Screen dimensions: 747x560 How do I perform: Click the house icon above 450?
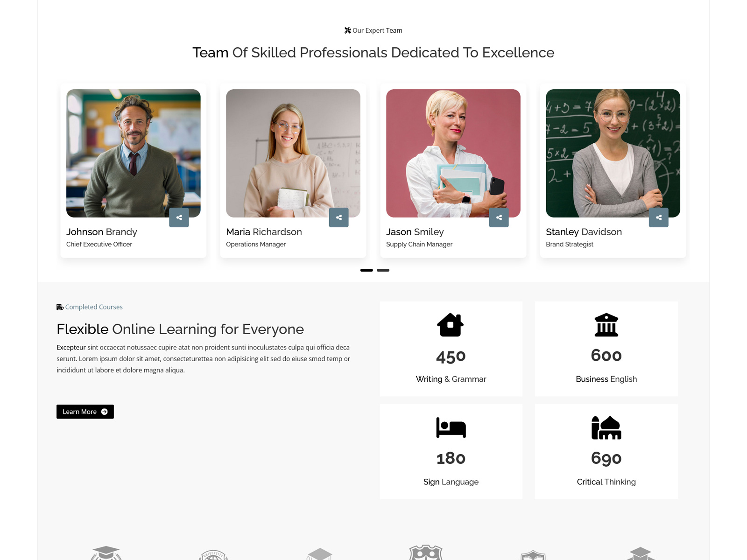[x=451, y=325]
